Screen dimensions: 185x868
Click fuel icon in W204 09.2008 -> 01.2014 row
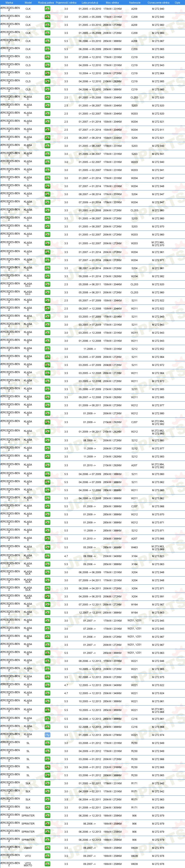tap(47, 277)
